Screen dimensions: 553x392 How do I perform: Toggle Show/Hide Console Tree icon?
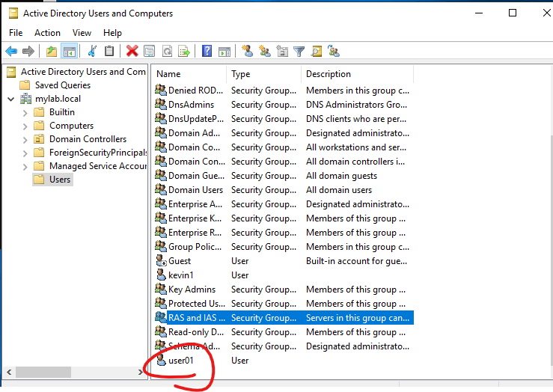point(70,52)
